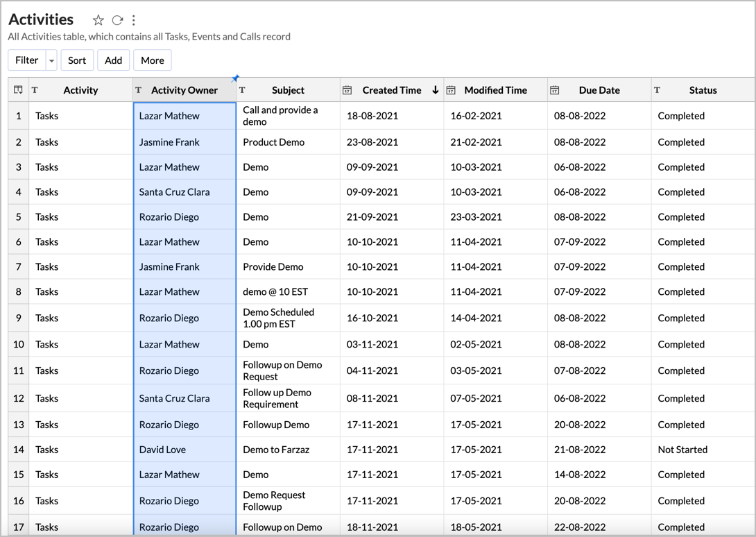The image size is (756, 537).
Task: Open the Sort options
Action: click(76, 60)
